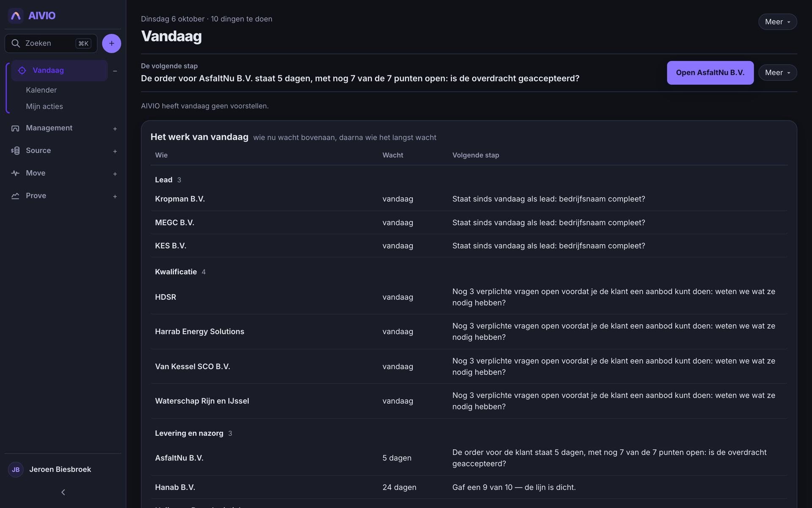Open the Management menu item

49,128
